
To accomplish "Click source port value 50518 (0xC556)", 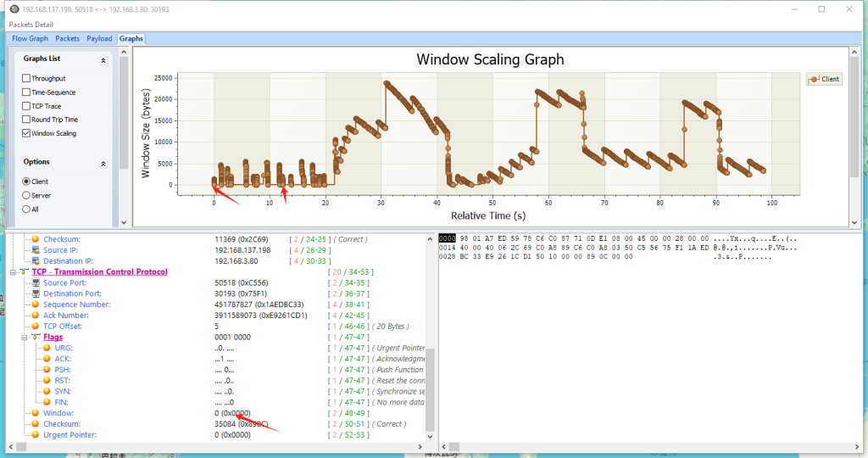I will point(240,283).
